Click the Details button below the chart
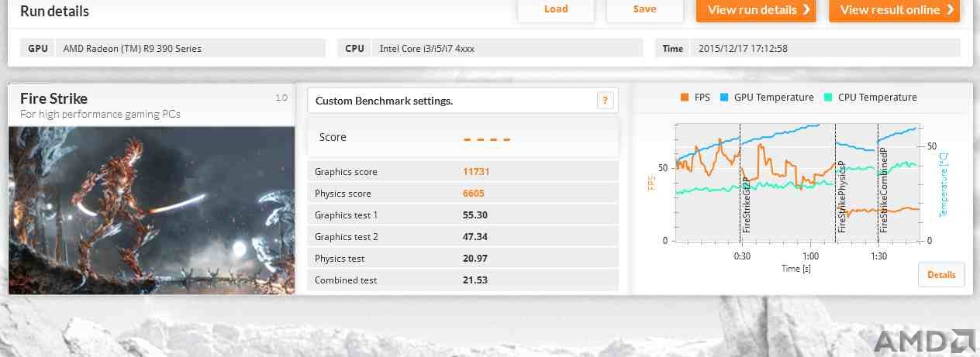 [x=941, y=275]
